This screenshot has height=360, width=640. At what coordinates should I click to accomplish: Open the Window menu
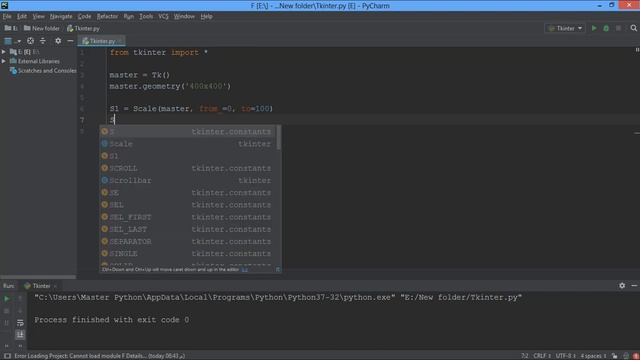184,16
